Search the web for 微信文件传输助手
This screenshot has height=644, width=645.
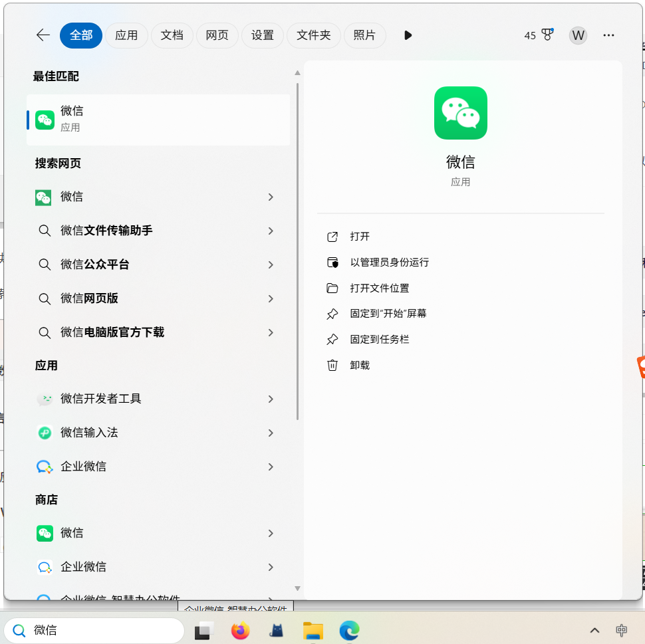click(106, 231)
